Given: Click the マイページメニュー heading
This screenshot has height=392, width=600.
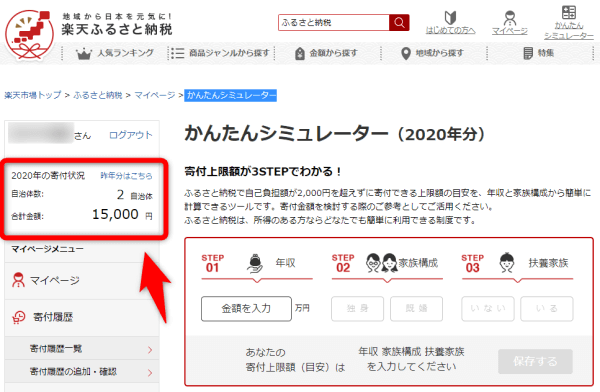Looking at the screenshot, I should pyautogui.click(x=47, y=249).
